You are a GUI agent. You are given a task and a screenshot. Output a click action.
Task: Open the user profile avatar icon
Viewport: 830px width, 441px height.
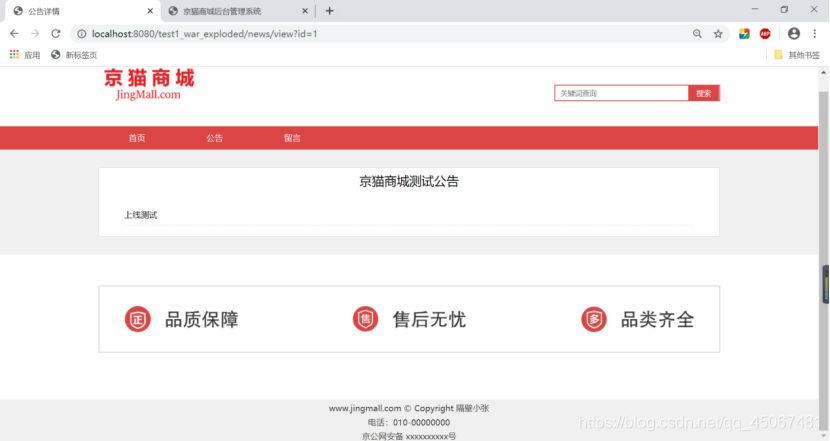click(793, 34)
